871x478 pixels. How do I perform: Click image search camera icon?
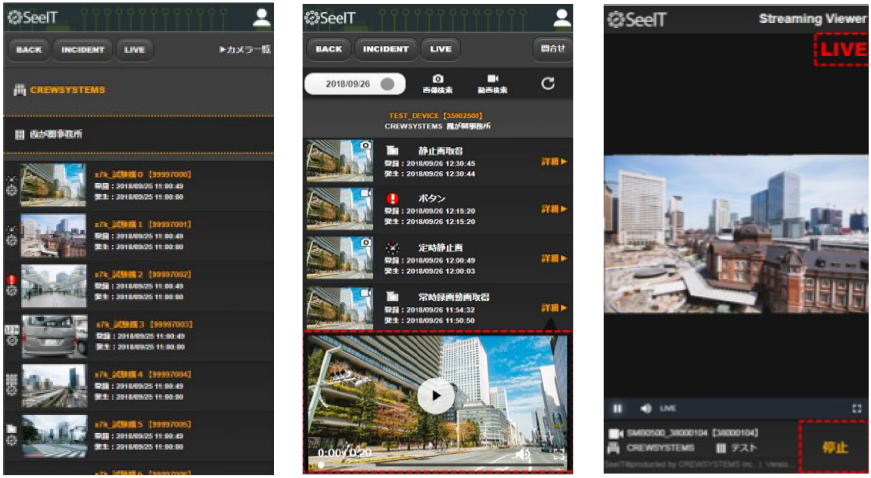click(x=437, y=80)
